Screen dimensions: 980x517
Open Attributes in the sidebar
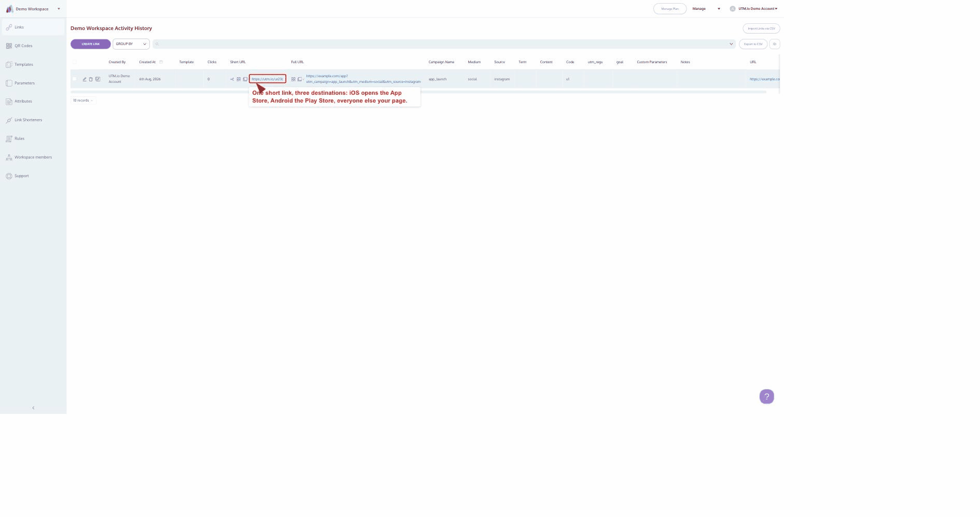[x=33, y=101]
